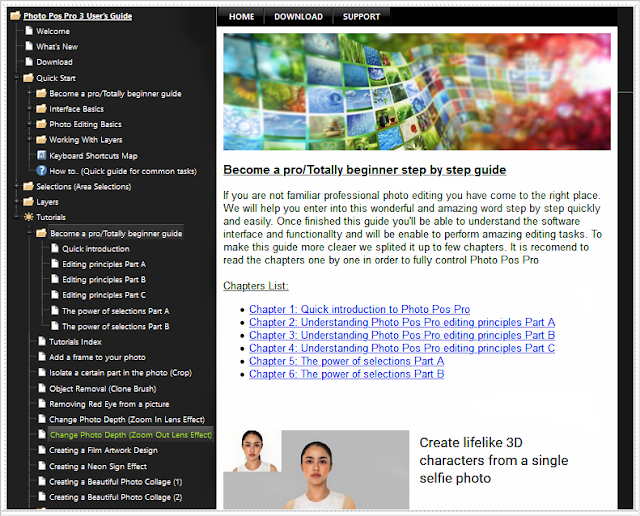Click Create lifelike 3D characters ad text

coord(493,460)
